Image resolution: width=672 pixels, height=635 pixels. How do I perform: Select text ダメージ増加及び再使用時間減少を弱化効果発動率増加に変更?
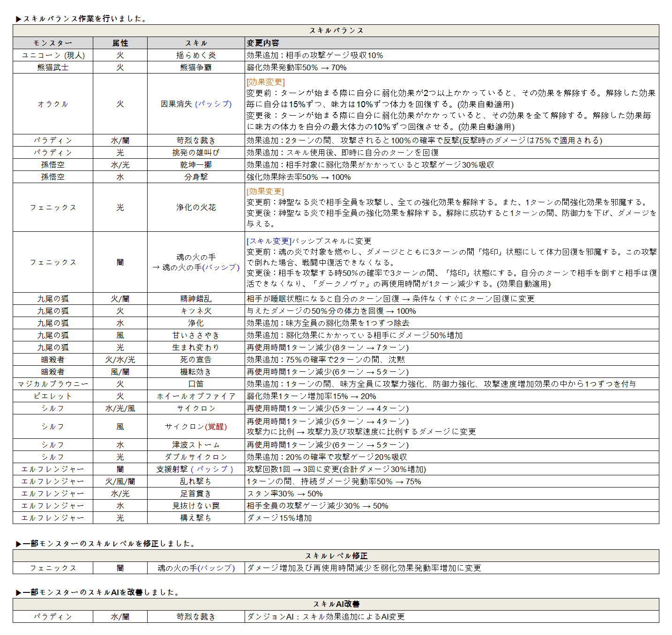coord(364,568)
